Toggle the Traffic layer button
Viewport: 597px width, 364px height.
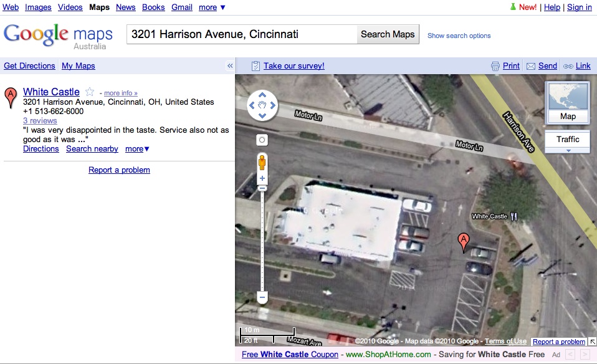pos(568,140)
